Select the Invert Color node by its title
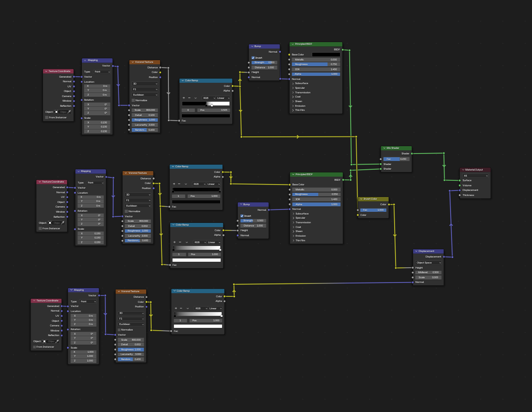The height and width of the screenshot is (412, 532). tap(371, 199)
